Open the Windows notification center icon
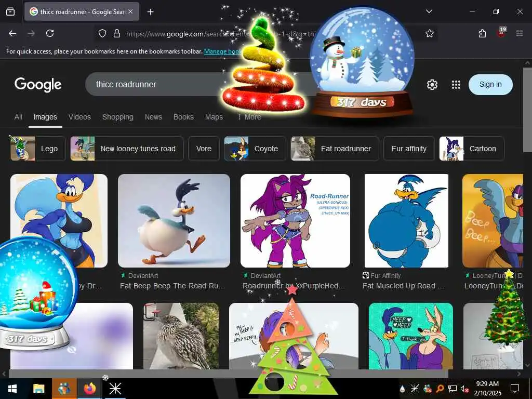 click(x=515, y=389)
